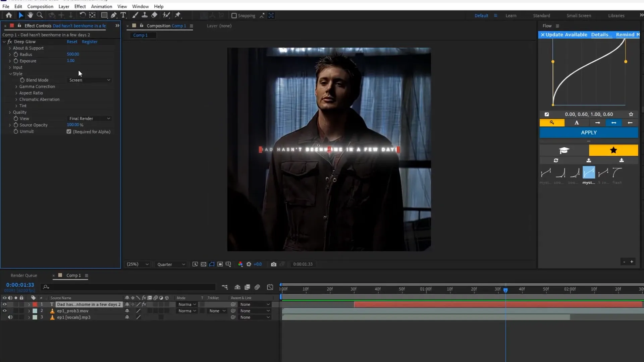
Task: Hide the Dad has...home text layer
Action: [x=4, y=304]
